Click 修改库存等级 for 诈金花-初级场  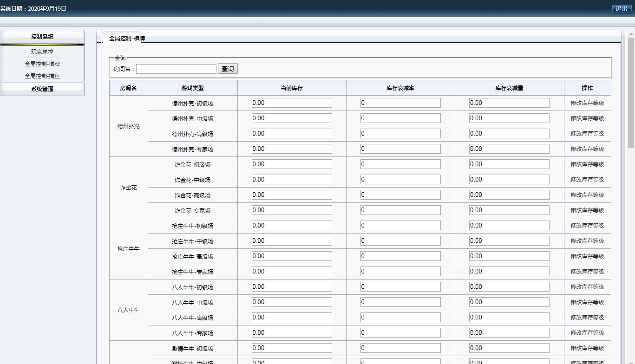click(587, 164)
